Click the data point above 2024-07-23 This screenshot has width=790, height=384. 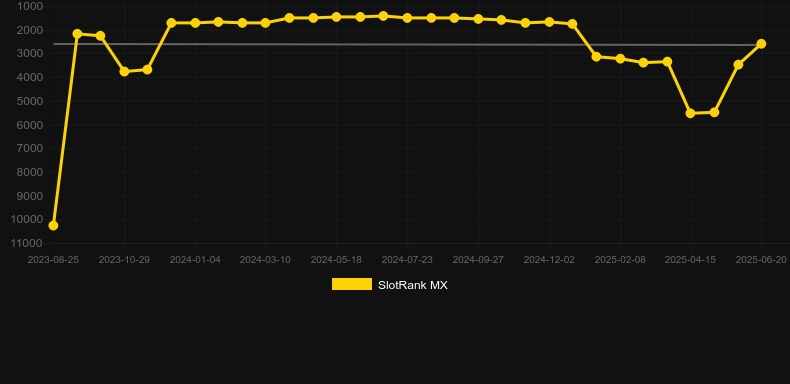coord(407,18)
